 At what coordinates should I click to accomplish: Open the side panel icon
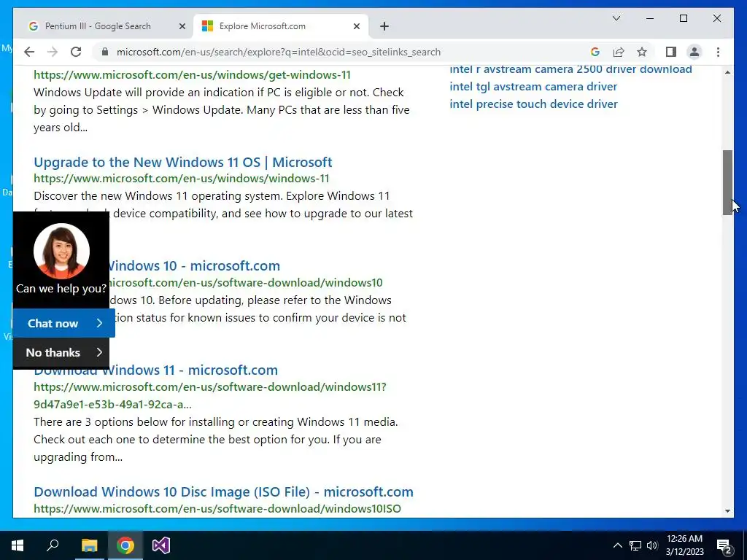[x=671, y=52]
